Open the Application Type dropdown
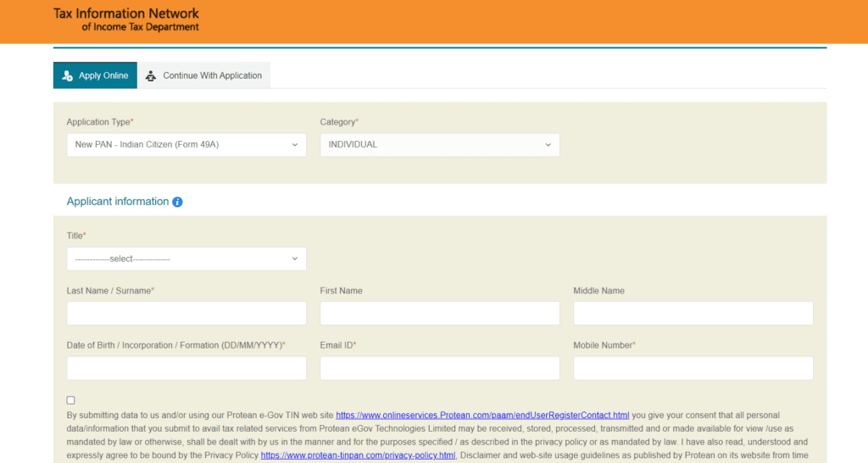The image size is (868, 463). pos(186,145)
